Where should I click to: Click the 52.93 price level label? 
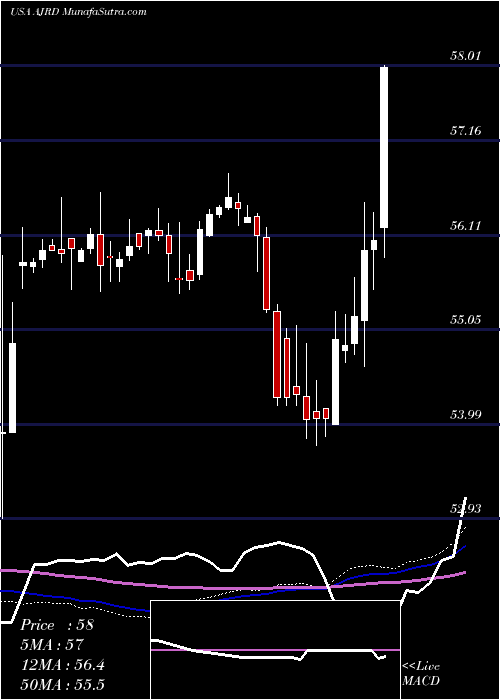[x=466, y=509]
